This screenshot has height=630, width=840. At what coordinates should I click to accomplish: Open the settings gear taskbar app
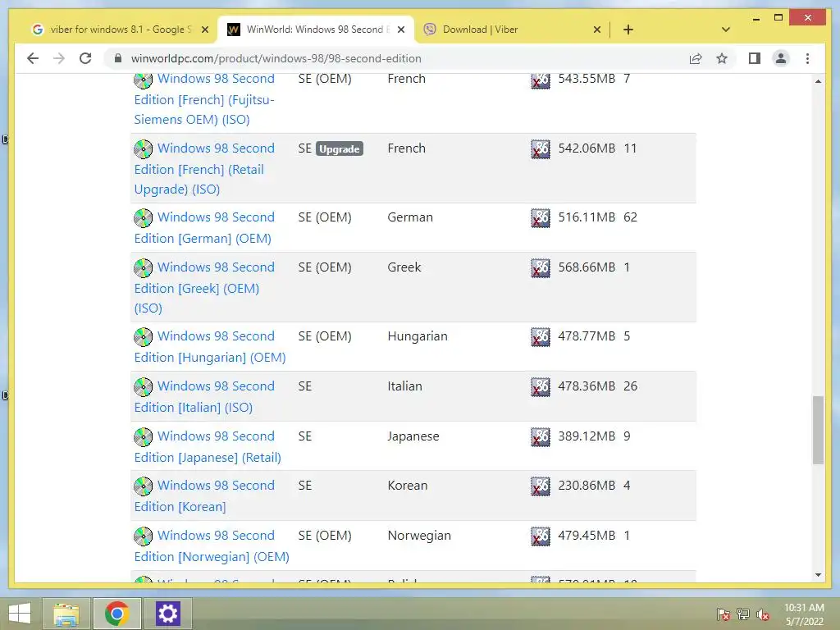tap(167, 614)
